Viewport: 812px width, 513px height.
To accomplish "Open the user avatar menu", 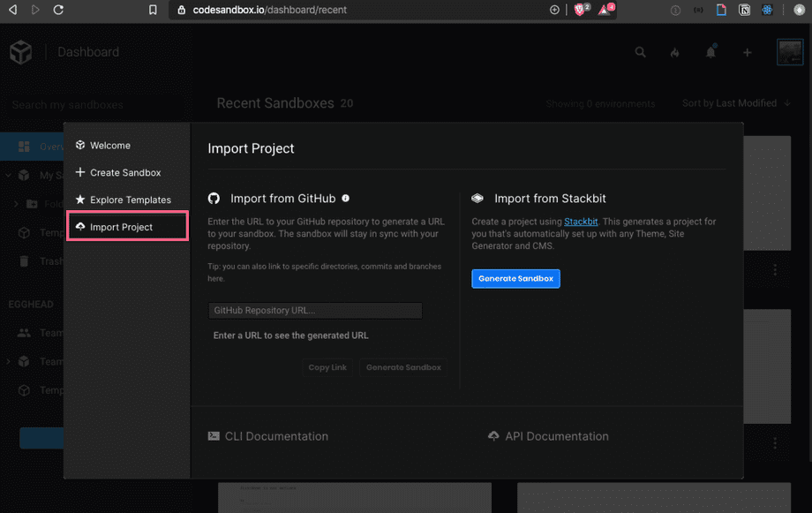I will click(x=790, y=52).
